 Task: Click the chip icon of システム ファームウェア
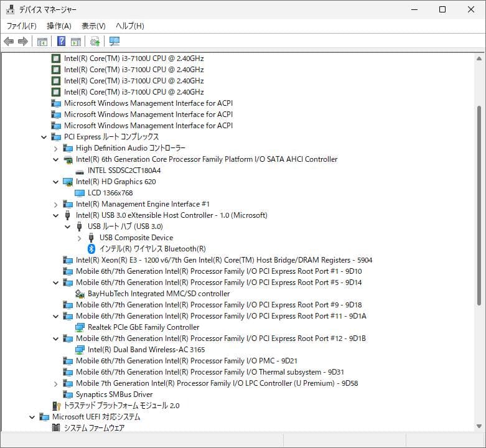(x=56, y=428)
